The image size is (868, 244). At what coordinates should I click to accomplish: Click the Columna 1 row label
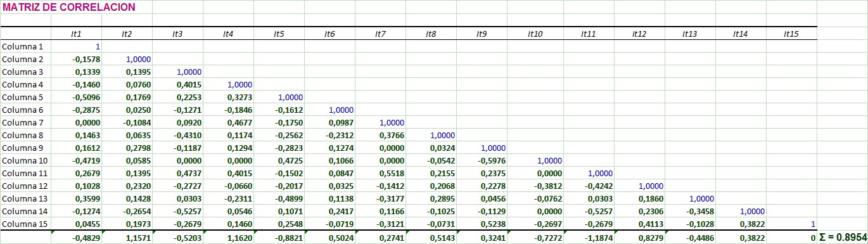tap(25, 46)
